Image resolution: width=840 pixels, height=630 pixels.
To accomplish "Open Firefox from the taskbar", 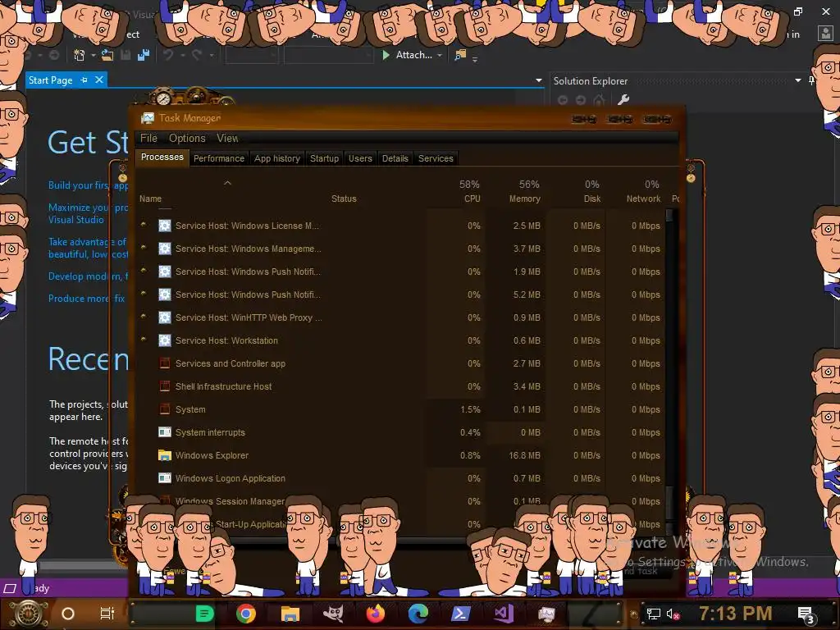I will click(376, 614).
